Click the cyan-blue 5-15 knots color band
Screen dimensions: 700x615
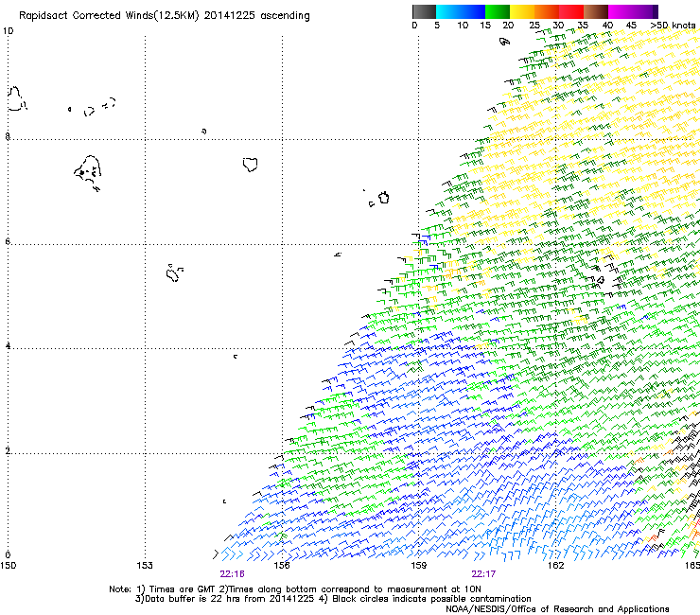coord(461,11)
